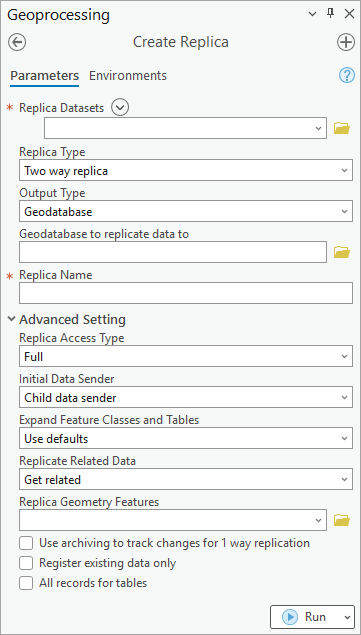
Task: Check Register existing data only
Action: [x=26, y=563]
